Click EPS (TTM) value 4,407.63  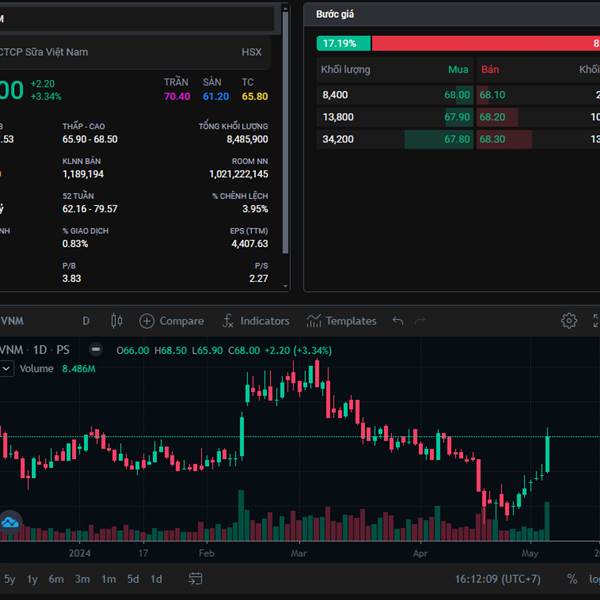[x=249, y=244]
